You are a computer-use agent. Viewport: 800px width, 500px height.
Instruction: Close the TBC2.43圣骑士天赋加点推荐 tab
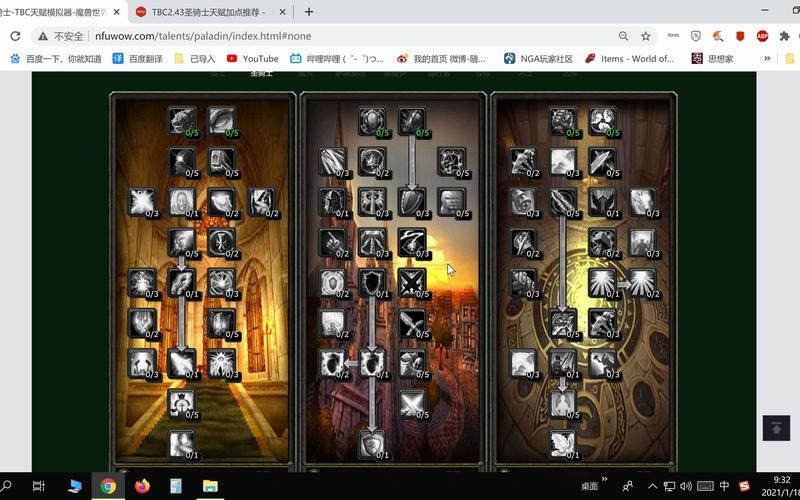[x=283, y=12]
